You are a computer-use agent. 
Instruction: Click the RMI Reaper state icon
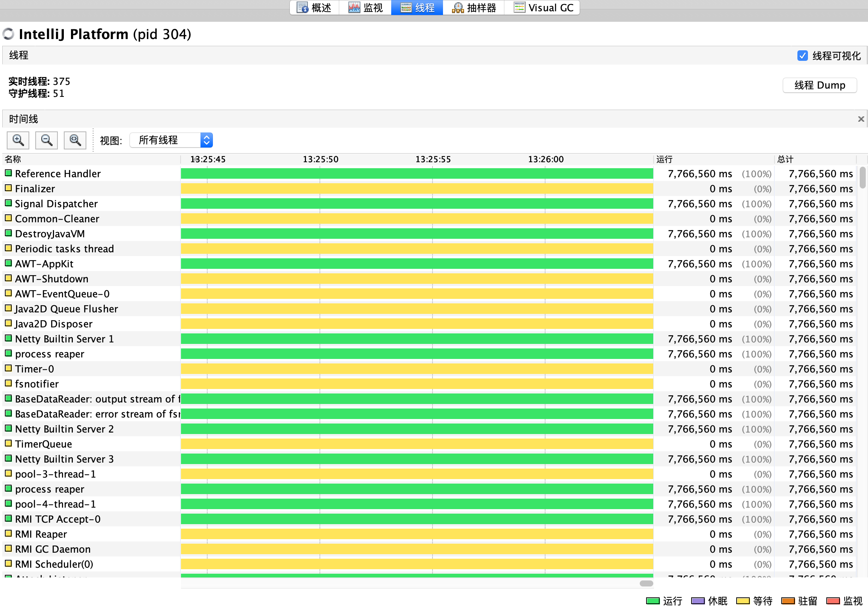pyautogui.click(x=8, y=534)
